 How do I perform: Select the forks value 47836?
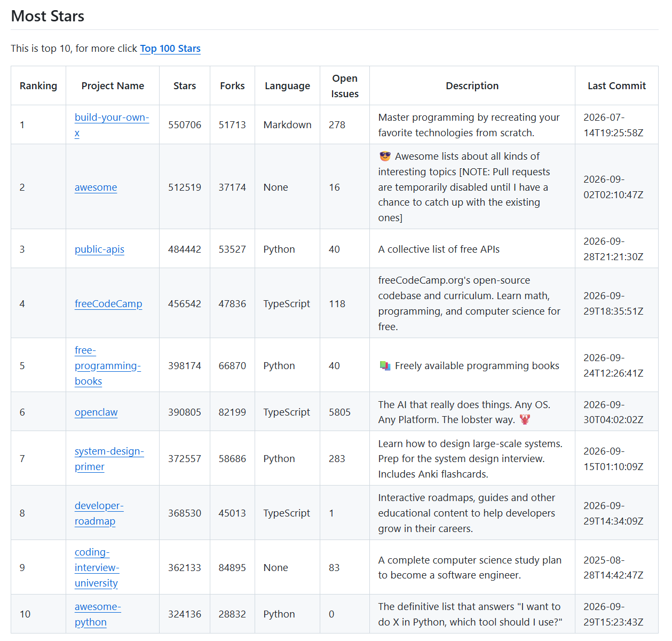tap(232, 304)
